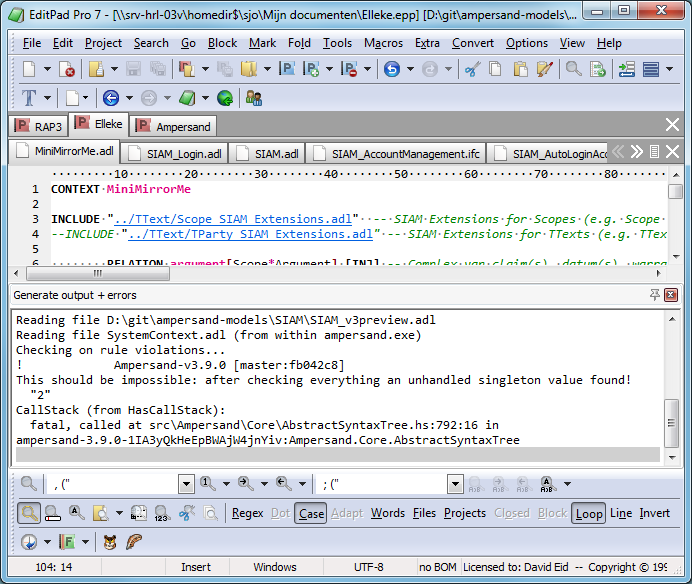Click the Add to Project icon with green plus

coord(312,69)
